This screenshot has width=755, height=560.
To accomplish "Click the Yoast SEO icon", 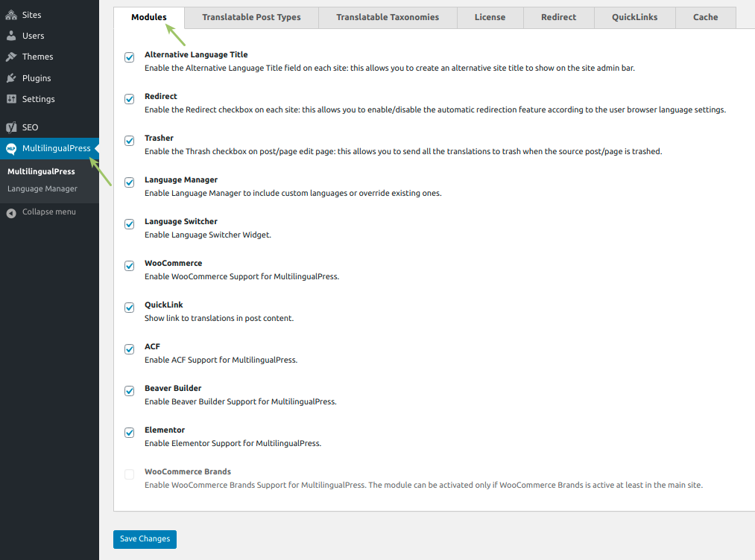I will [x=11, y=127].
